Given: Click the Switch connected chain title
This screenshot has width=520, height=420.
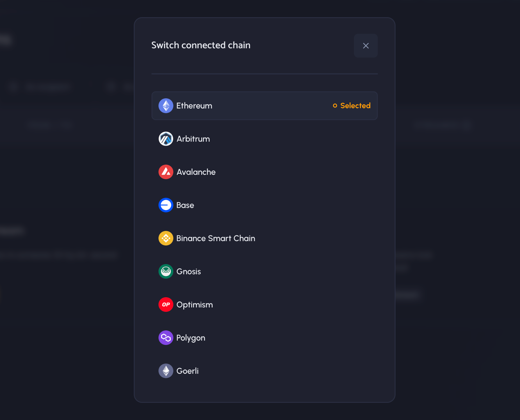Looking at the screenshot, I should coord(201,45).
